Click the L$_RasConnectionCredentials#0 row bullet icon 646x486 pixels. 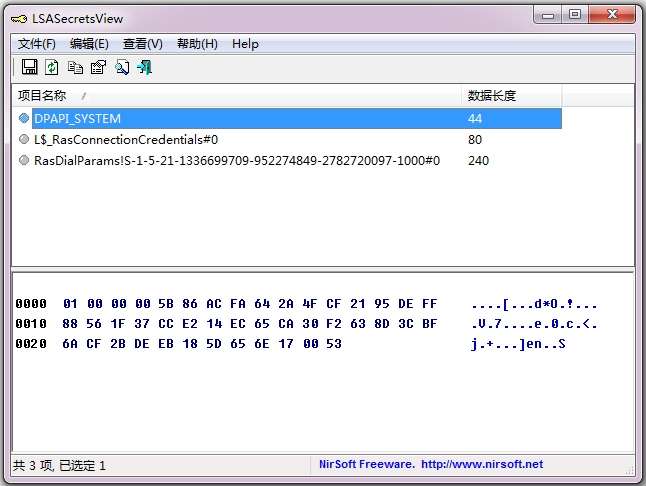point(24,139)
